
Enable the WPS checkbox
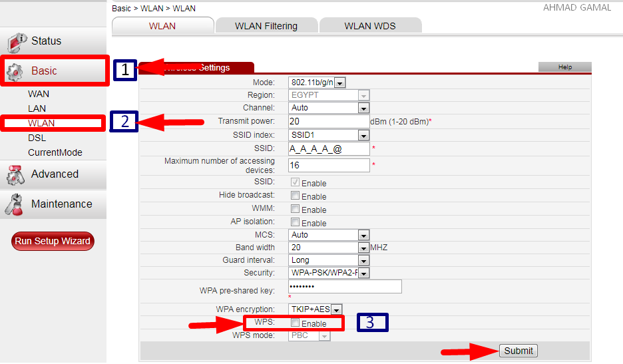(x=295, y=323)
